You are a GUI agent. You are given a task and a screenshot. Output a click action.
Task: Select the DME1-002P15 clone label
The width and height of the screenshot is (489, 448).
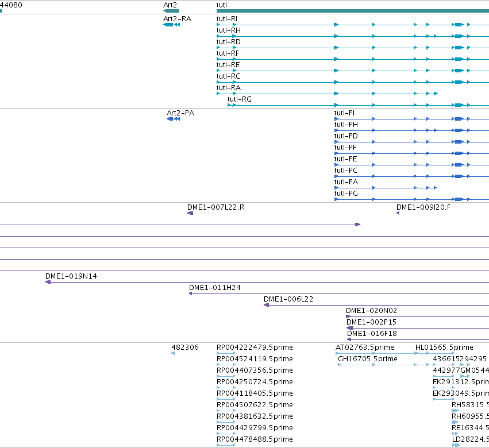pyautogui.click(x=371, y=322)
